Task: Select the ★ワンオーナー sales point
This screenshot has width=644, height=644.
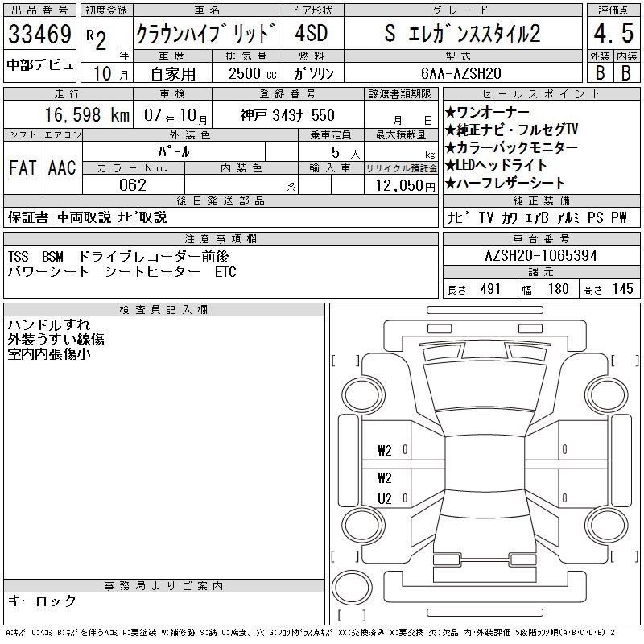Action: [487, 112]
